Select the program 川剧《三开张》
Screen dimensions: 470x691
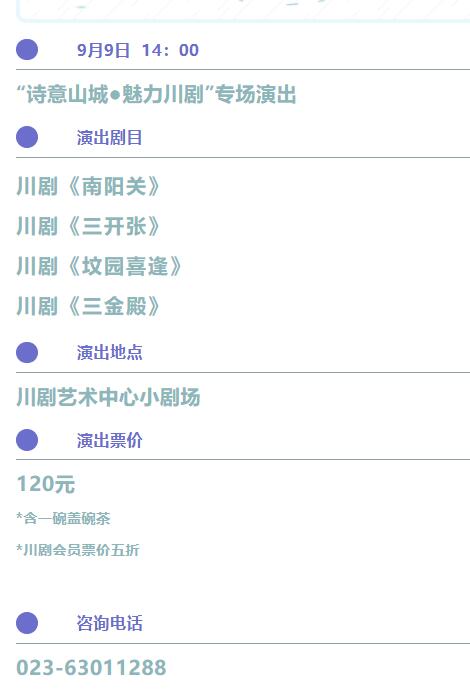(88, 227)
